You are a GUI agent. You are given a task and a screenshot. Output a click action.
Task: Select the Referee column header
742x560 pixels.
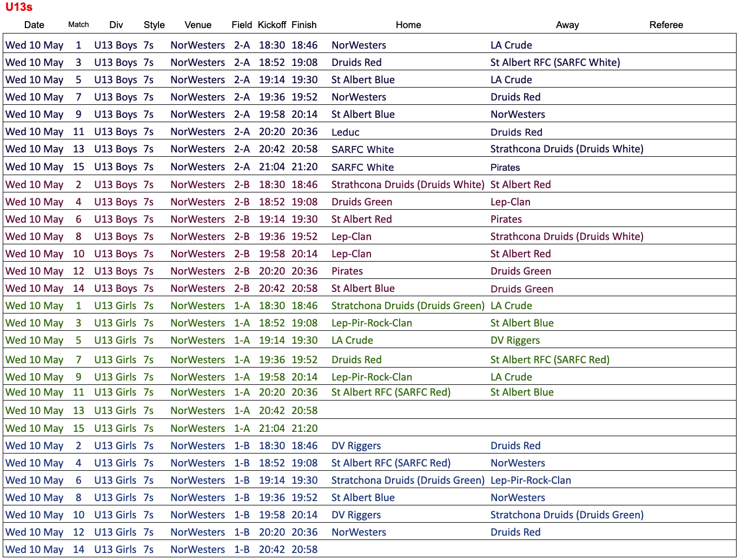pos(666,25)
